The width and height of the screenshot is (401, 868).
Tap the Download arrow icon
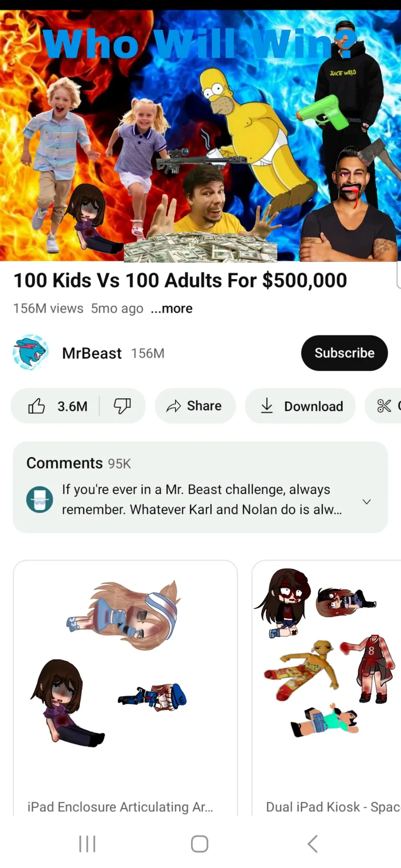pyautogui.click(x=266, y=406)
